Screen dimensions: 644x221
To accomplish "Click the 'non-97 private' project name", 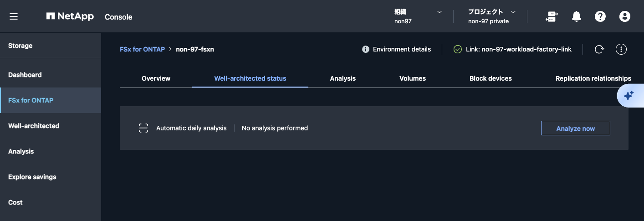I will pyautogui.click(x=488, y=21).
